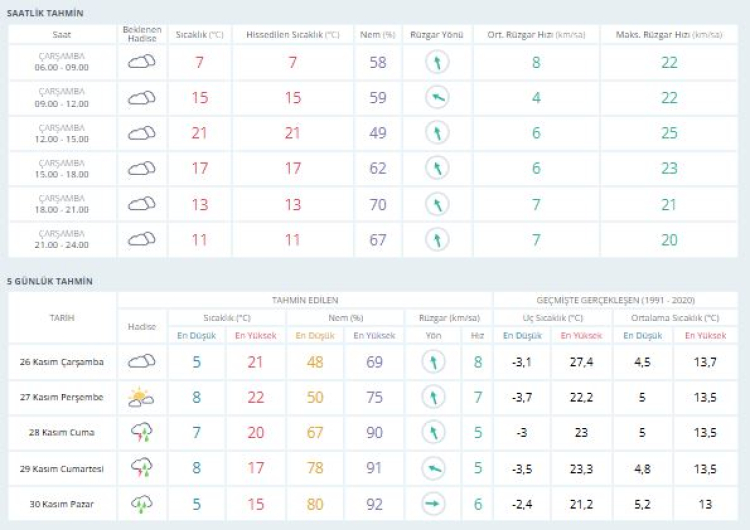Select the 5 GÜNLÜK TAHMİN section heading
The width and height of the screenshot is (750, 530).
(50, 281)
